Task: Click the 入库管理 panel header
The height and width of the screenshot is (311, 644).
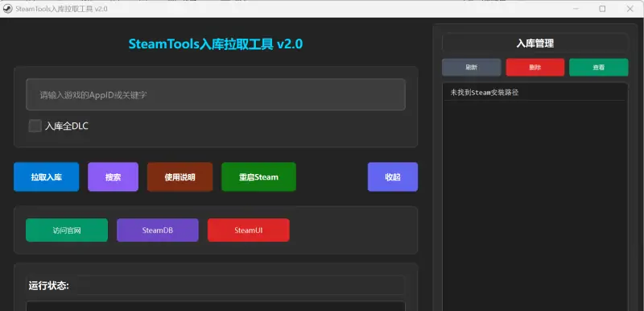Action: 535,44
